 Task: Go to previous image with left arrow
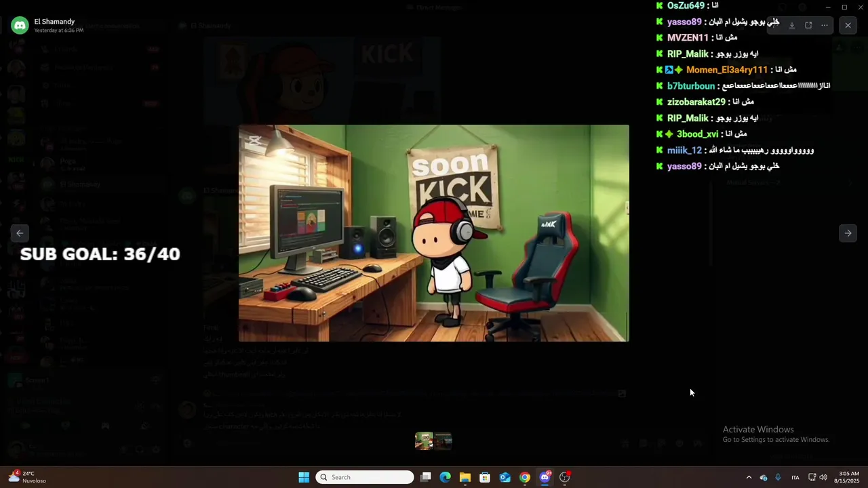point(20,232)
